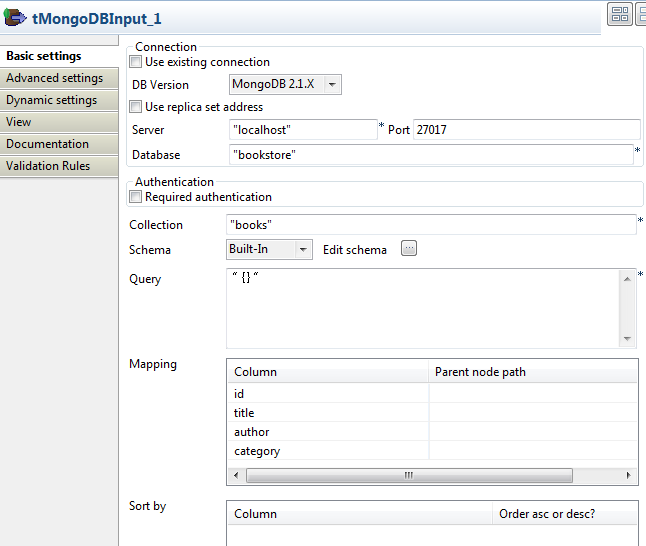Click the Query scrollbar down arrow
Screen dimensions: 646x546
pyautogui.click(x=628, y=339)
